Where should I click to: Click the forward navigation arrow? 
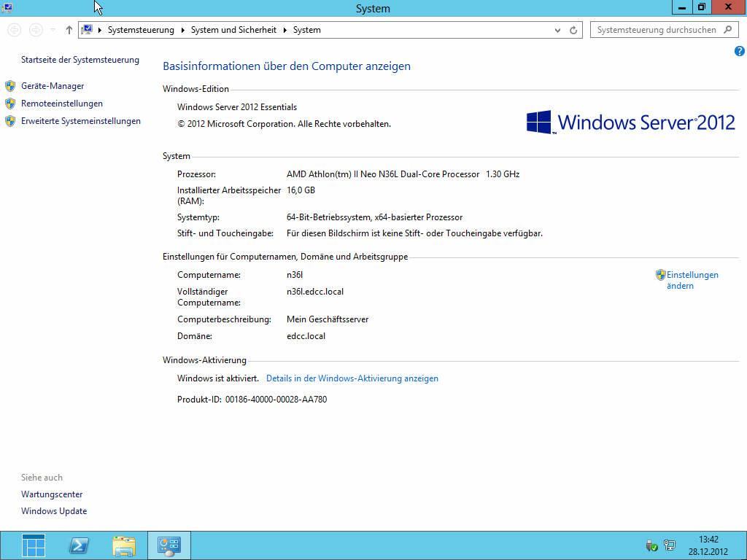(x=36, y=30)
